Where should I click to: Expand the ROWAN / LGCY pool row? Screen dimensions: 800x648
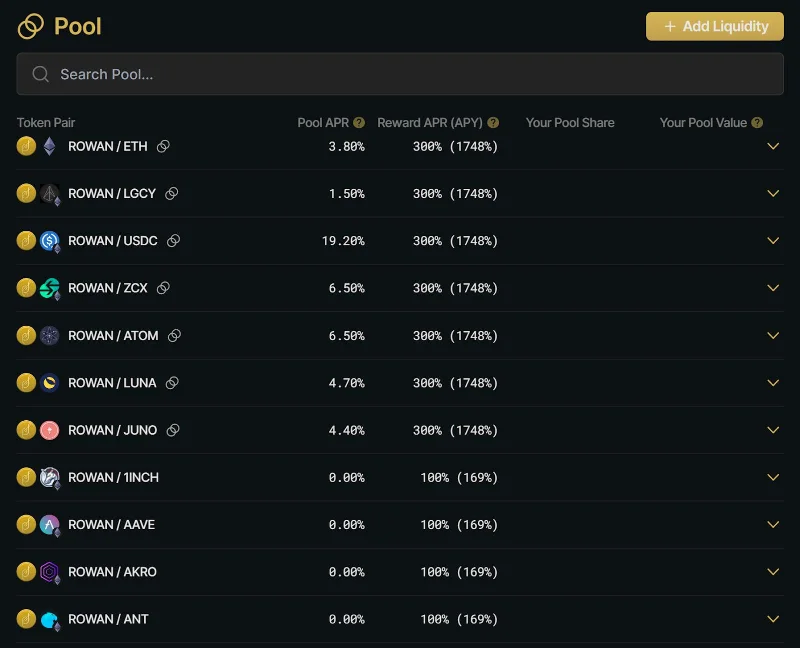click(773, 193)
